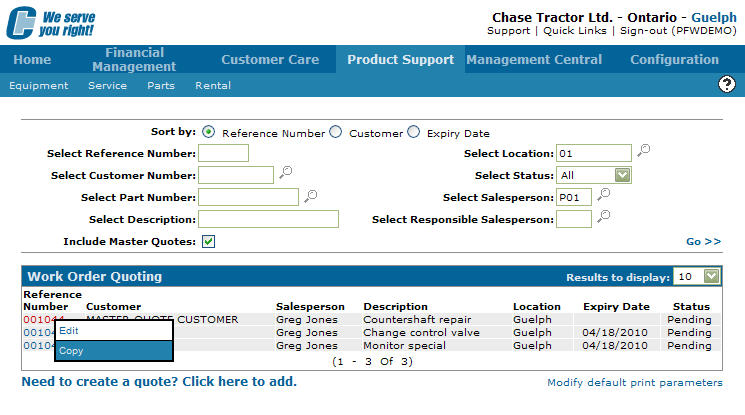Click the Salesperson column header
This screenshot has height=415, width=745.
(x=310, y=307)
